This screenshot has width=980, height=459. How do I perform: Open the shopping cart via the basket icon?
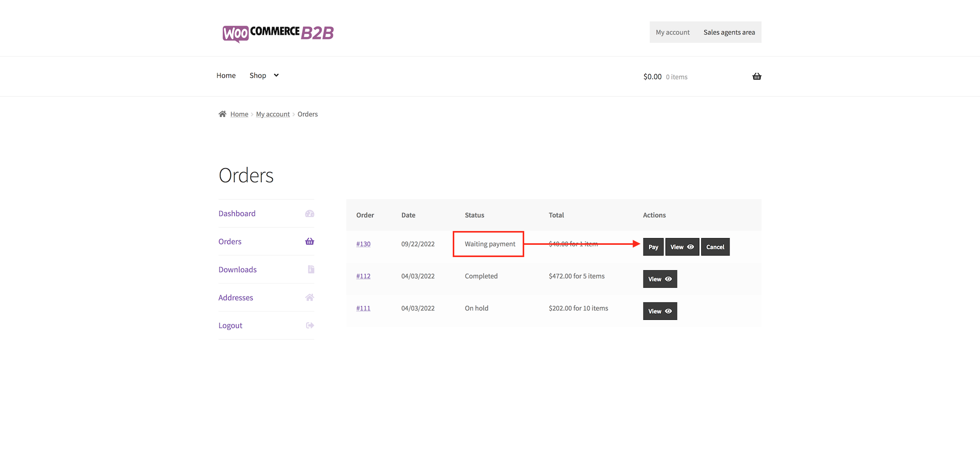tap(757, 76)
